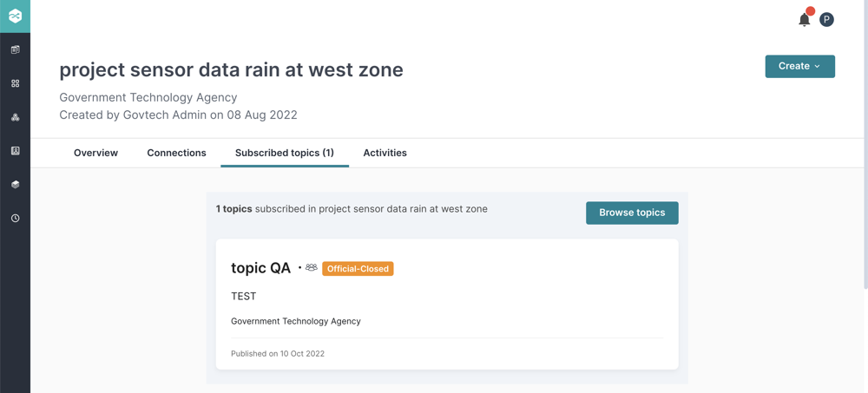Open the notifications bell

[x=805, y=19]
